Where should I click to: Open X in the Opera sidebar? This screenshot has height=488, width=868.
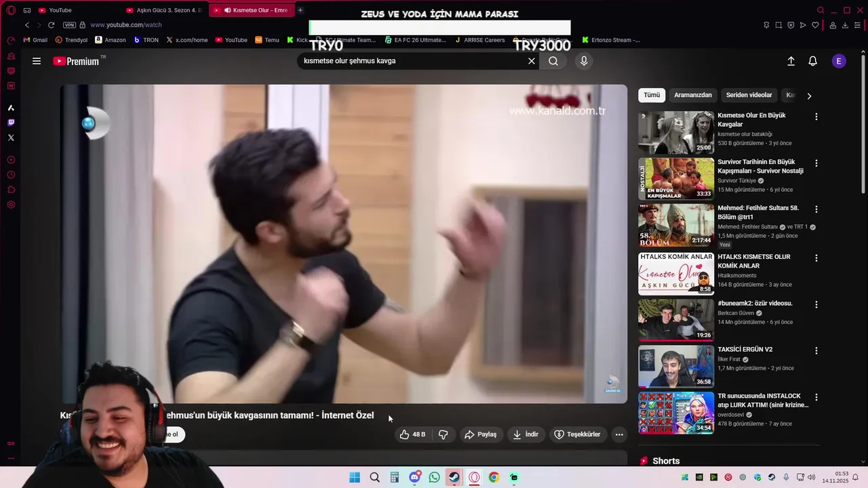[x=11, y=138]
